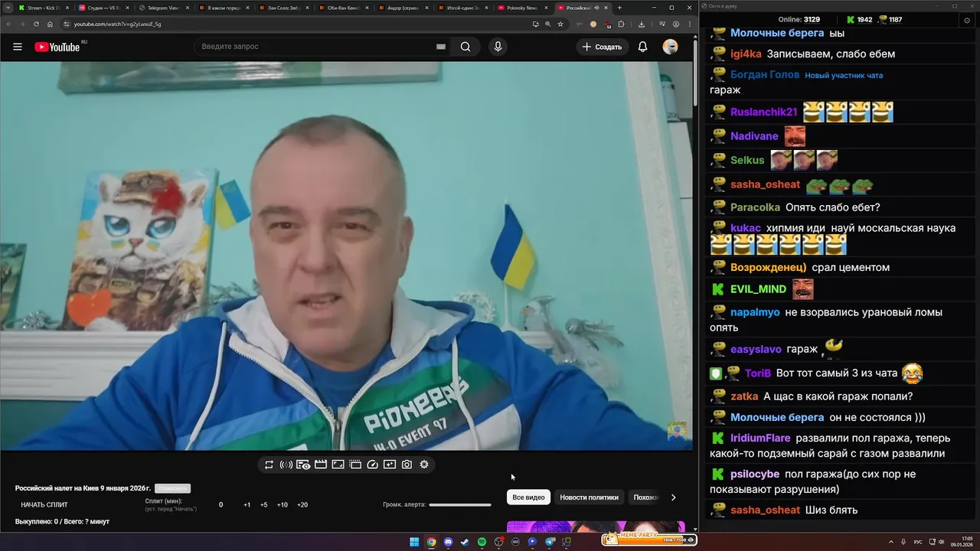Screen dimensions: 980x551
Task: Switch to the Telegram browser tab
Action: 165,8
